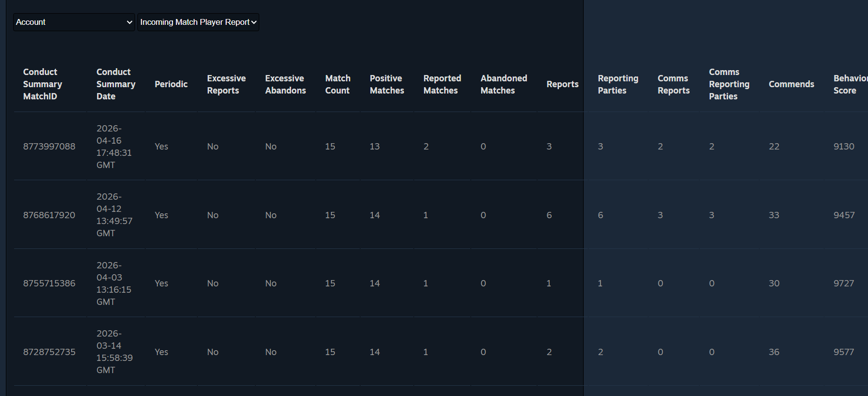Click behavior score 9727
Screen dimensions: 868x396
pos(844,283)
